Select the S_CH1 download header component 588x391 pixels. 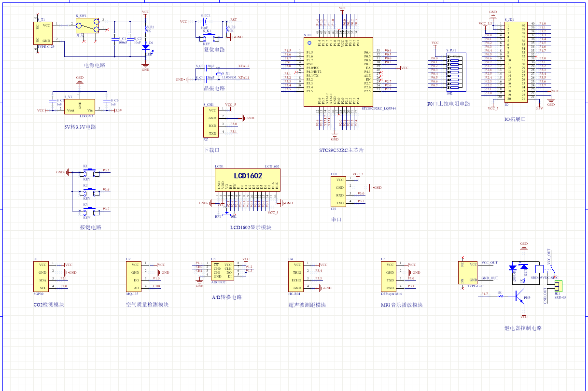210,122
